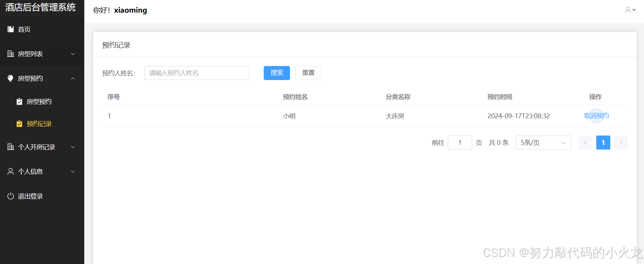The height and width of the screenshot is (264, 644).
Task: Click the 分类名称 column header
Action: coord(398,97)
